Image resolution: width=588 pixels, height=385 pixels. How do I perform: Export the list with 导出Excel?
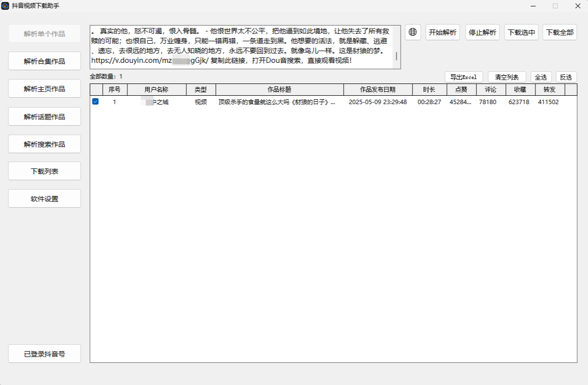[464, 77]
